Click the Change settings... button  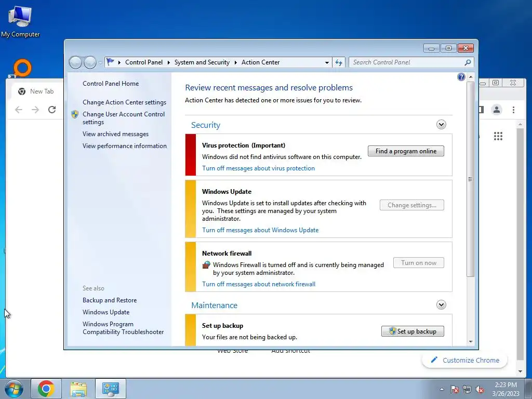[412, 205]
